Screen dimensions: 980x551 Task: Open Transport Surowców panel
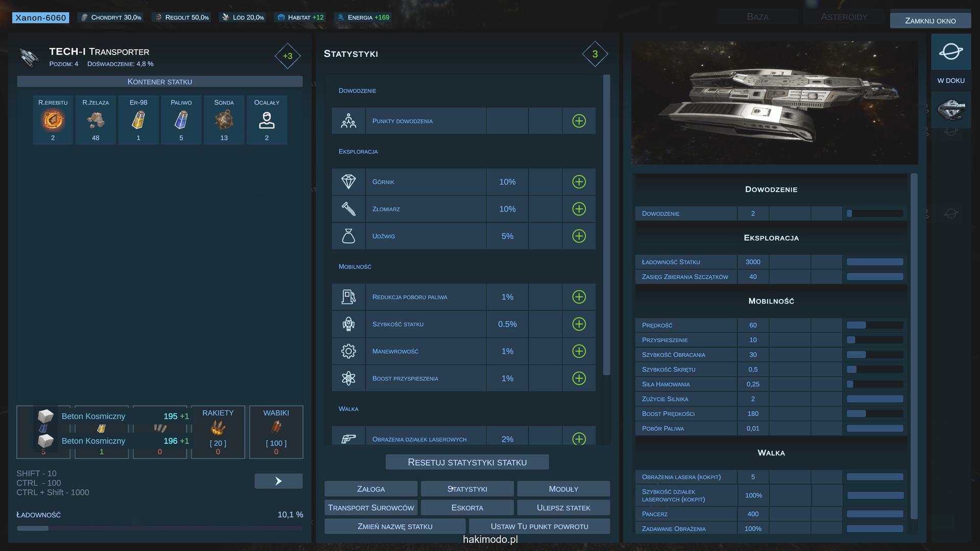coord(371,508)
